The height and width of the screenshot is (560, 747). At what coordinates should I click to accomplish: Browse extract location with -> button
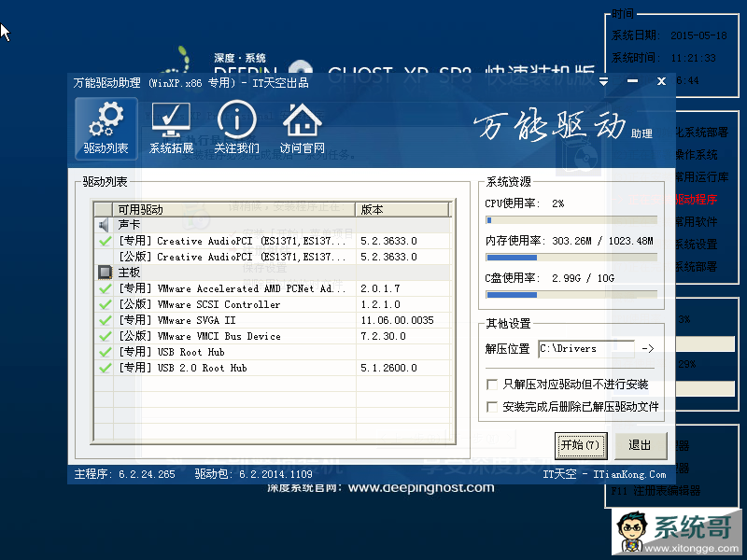point(648,348)
